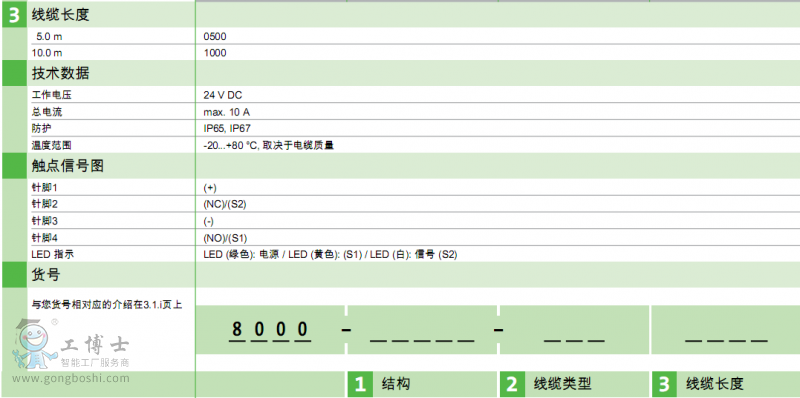The height and width of the screenshot is (398, 800).
Task: Click the '24 V DC' value
Action: click(x=222, y=95)
